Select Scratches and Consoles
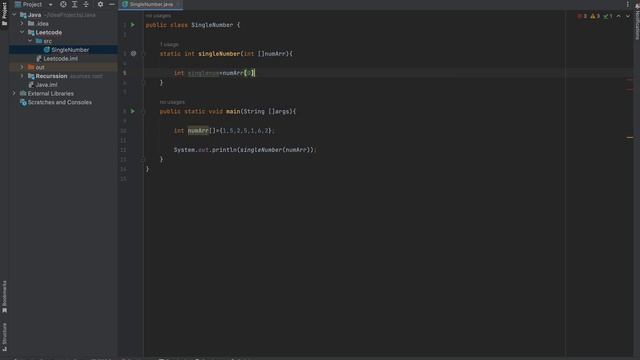The height and width of the screenshot is (360, 640). tap(60, 102)
